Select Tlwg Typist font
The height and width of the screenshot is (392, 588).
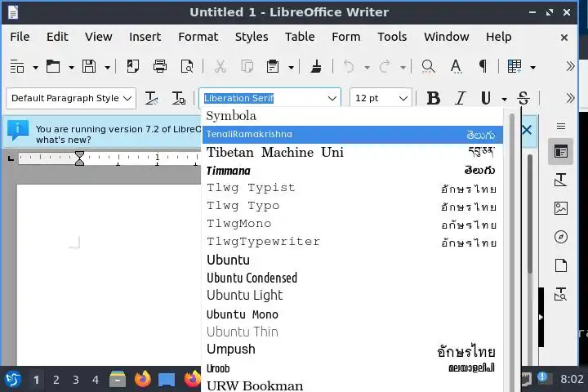click(x=353, y=188)
